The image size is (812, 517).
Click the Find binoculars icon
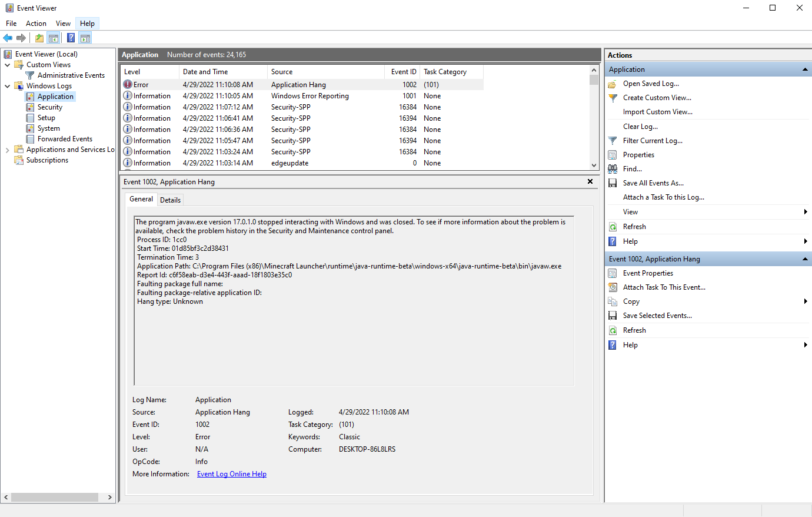coord(613,169)
